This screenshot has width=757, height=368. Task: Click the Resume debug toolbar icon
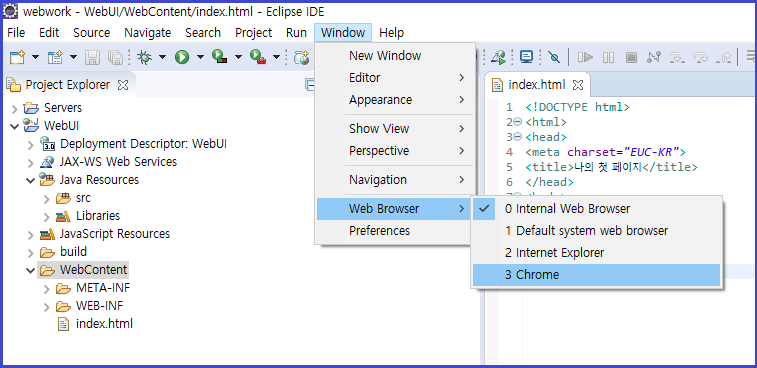click(585, 57)
